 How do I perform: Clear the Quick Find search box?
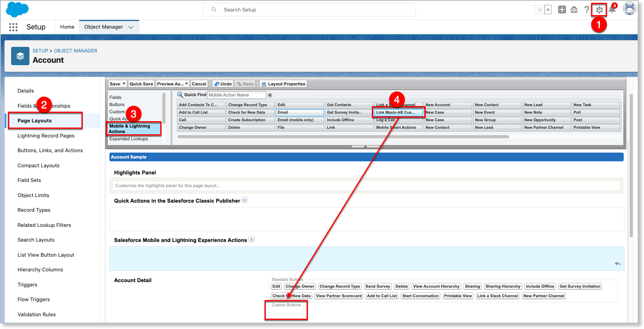(x=270, y=95)
